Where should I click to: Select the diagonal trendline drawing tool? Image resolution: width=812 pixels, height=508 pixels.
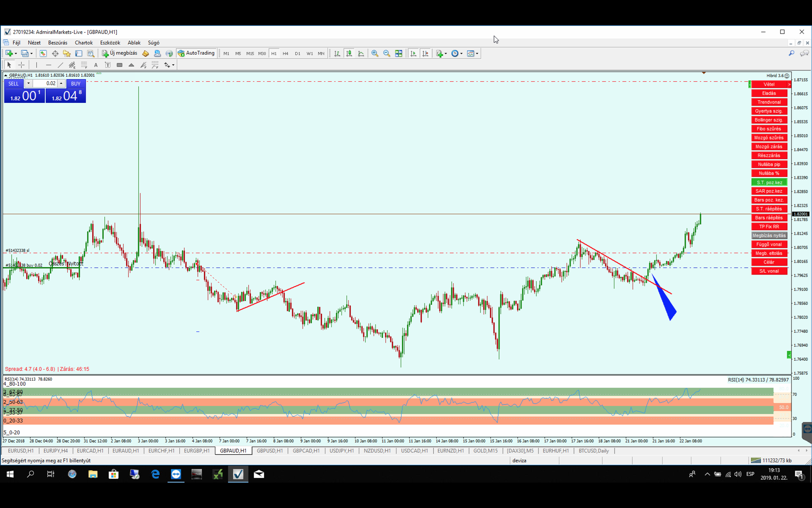point(60,65)
